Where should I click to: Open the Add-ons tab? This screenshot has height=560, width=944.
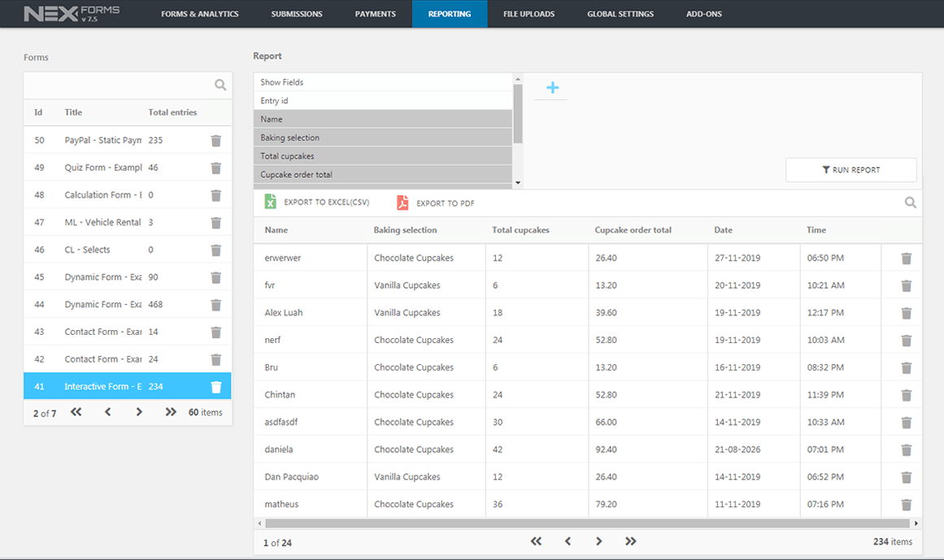click(x=704, y=14)
